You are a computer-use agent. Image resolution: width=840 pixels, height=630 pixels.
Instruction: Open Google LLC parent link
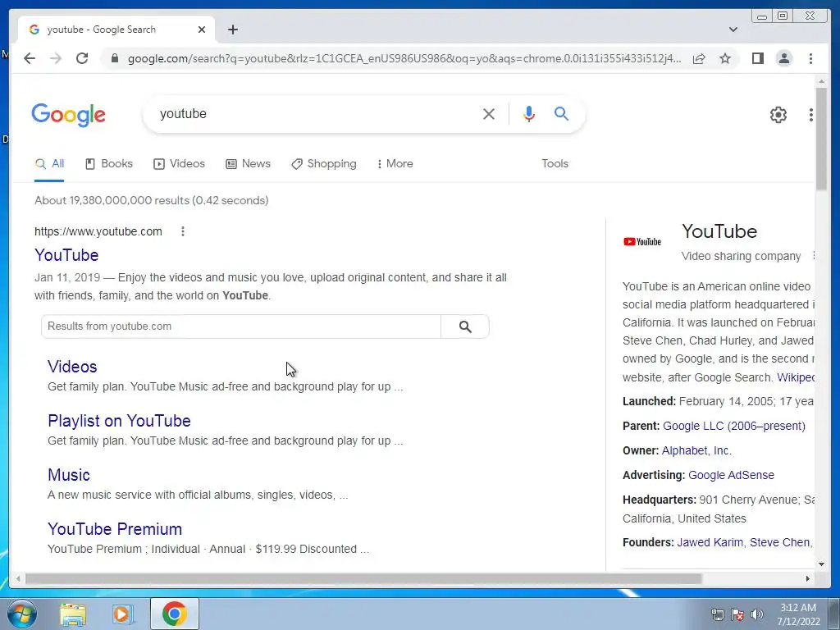point(734,426)
